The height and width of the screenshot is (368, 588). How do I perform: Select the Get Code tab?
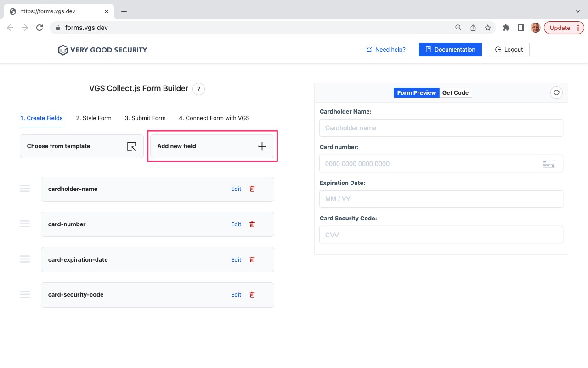(x=455, y=92)
